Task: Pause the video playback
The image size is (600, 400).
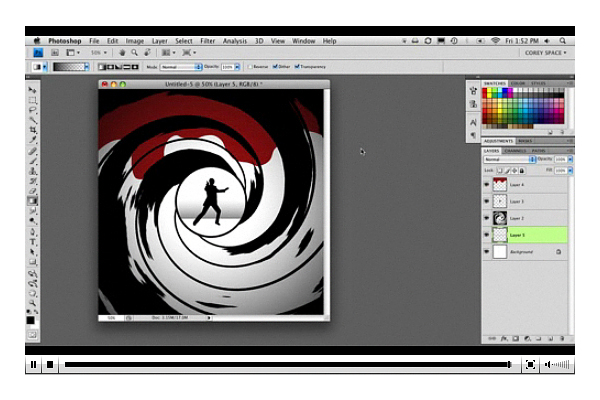Action: click(33, 364)
